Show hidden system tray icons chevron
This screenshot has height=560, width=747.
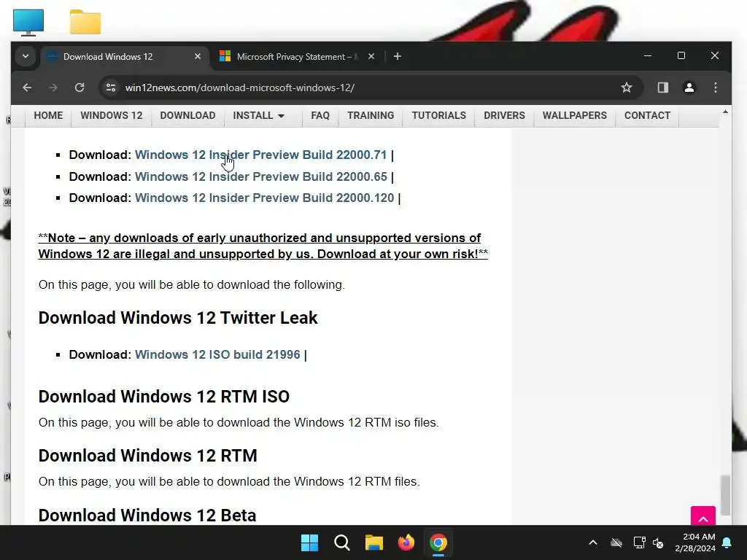[592, 542]
